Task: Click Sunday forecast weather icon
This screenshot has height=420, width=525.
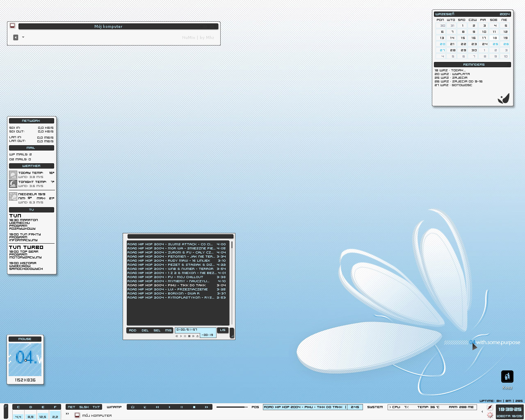Action: click(13, 196)
